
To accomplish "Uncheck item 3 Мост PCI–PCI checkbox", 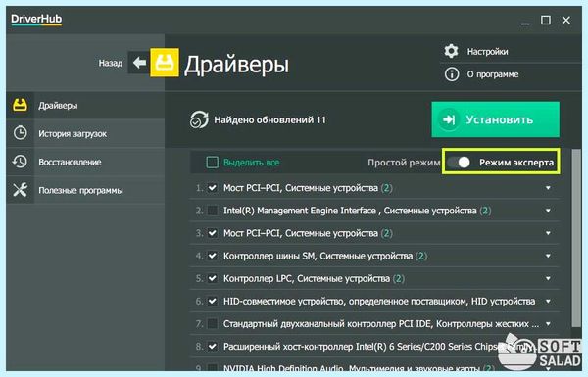I will tap(213, 233).
